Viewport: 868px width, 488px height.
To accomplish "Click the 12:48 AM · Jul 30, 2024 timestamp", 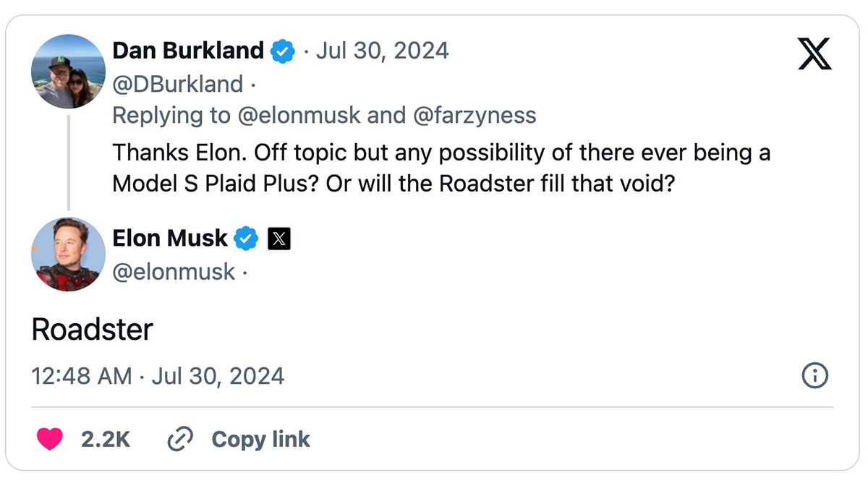I will [x=158, y=376].
